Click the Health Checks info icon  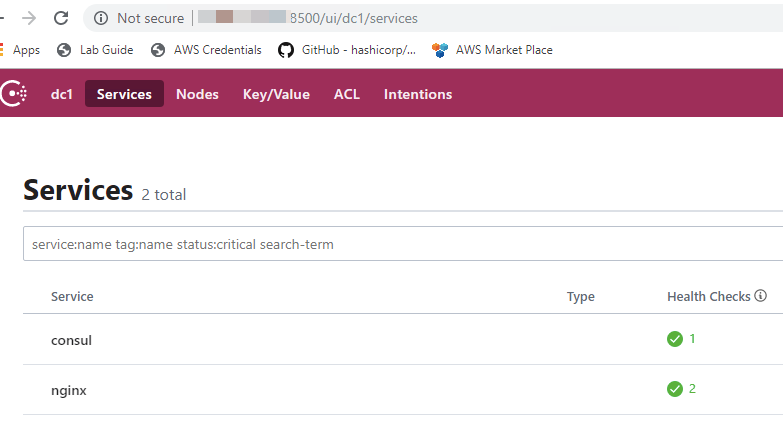[760, 296]
